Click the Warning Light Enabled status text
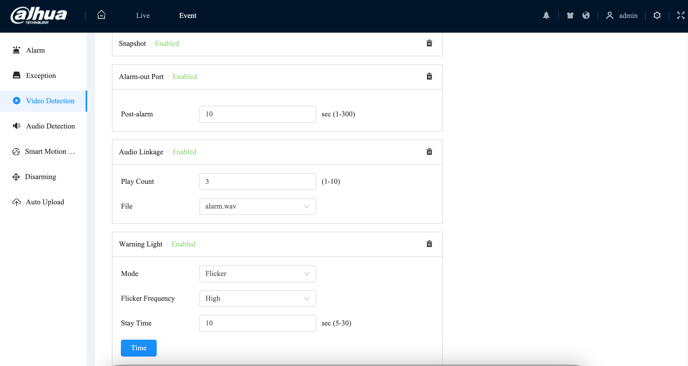 [183, 244]
